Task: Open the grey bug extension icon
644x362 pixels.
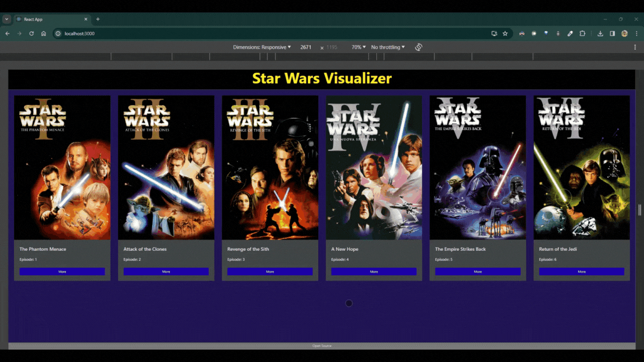Action: 558,34
